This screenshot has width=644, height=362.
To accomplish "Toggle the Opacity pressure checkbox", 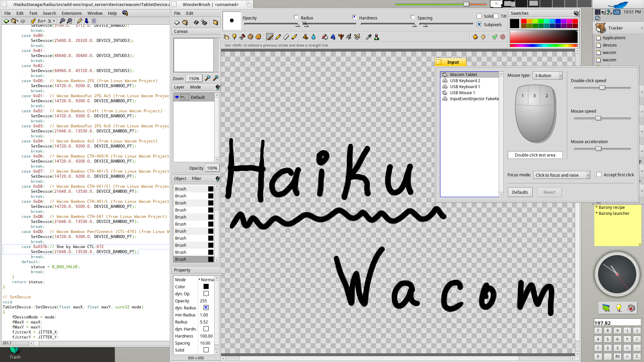I will tap(296, 17).
